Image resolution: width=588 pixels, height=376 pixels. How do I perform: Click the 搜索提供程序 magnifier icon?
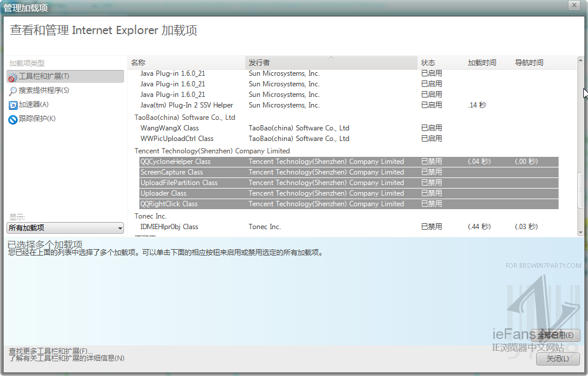click(12, 91)
